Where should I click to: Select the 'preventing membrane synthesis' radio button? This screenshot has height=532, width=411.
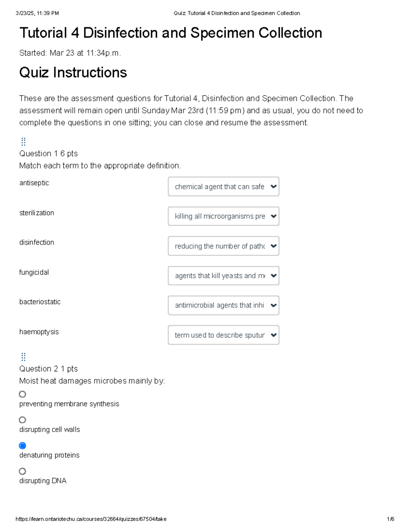(22, 394)
